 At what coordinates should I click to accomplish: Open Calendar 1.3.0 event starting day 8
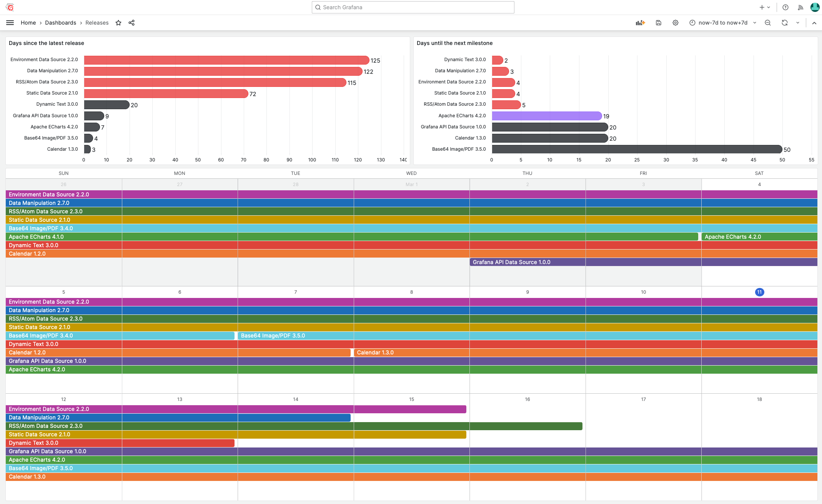[586, 353]
